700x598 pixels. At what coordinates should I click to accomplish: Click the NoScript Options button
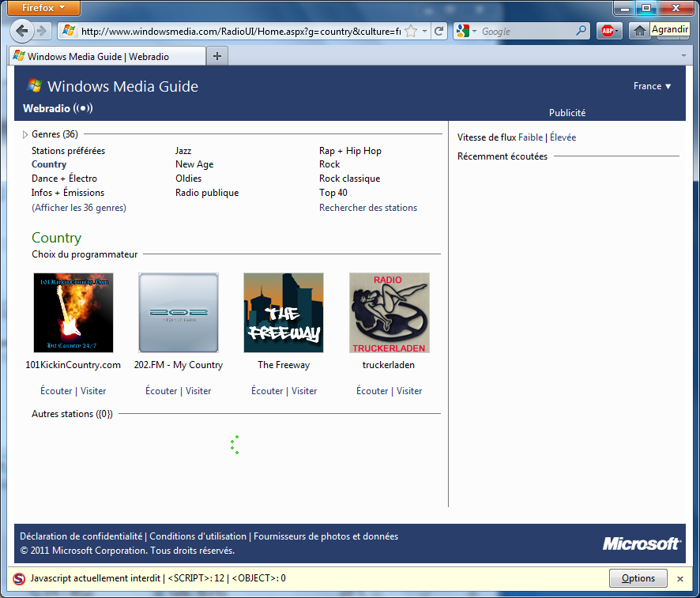pyautogui.click(x=638, y=578)
